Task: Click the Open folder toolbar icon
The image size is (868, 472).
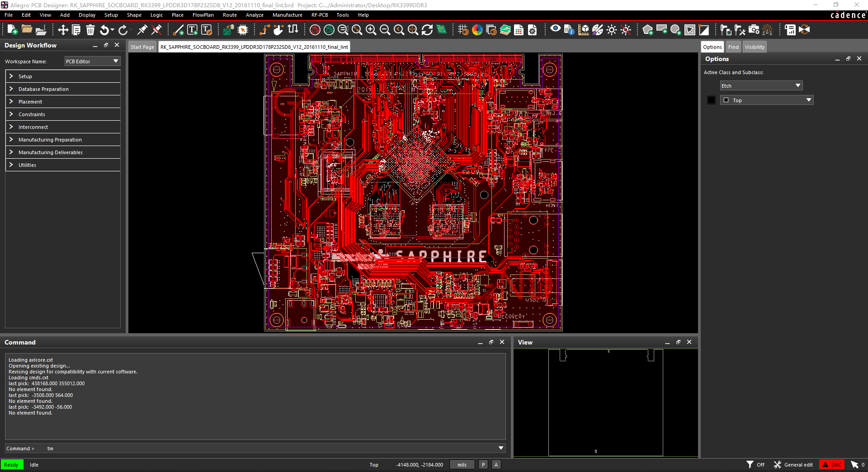Action: coord(27,30)
